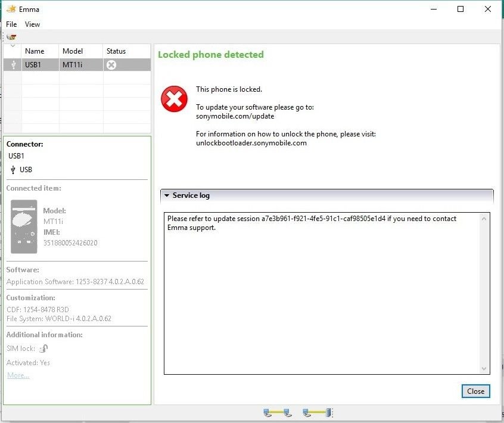Click the error status icon for USB1
504x423 pixels.
[x=111, y=65]
